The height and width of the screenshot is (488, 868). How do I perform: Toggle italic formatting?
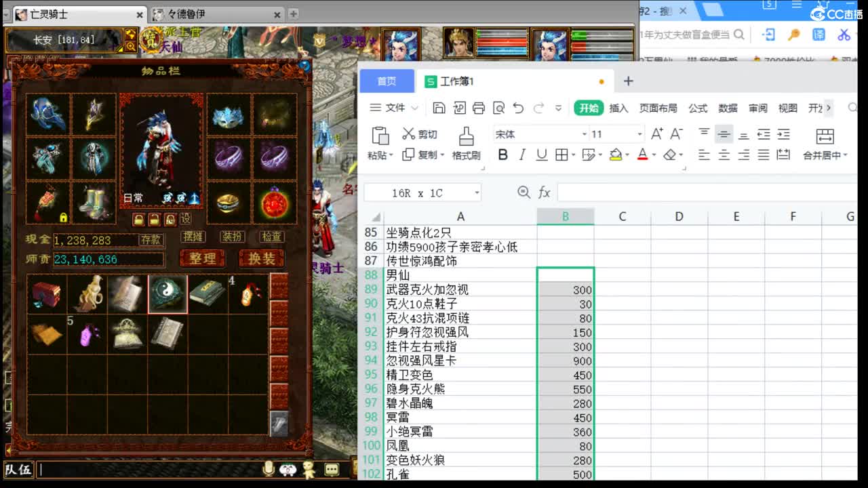(522, 155)
